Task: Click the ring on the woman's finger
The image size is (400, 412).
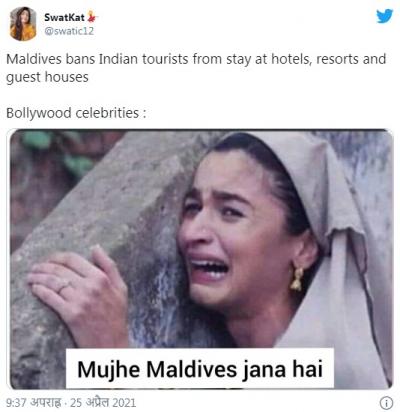Action: (x=64, y=287)
